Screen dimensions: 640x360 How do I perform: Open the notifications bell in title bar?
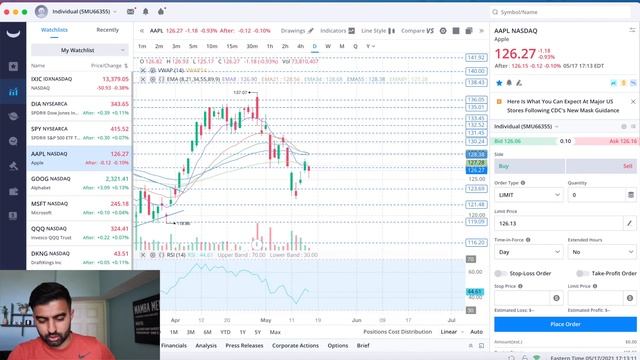[146, 12]
